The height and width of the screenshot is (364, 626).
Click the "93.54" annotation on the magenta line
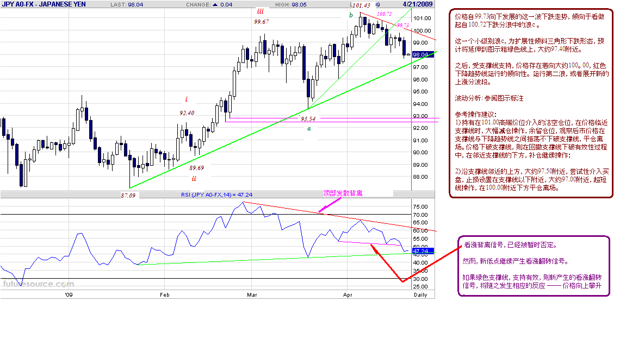(x=308, y=119)
